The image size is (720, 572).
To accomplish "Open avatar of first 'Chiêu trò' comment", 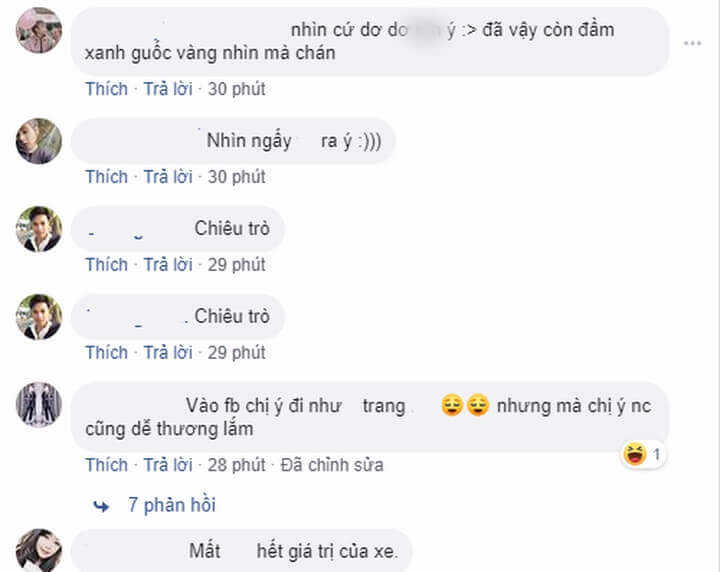I will tap(39, 229).
